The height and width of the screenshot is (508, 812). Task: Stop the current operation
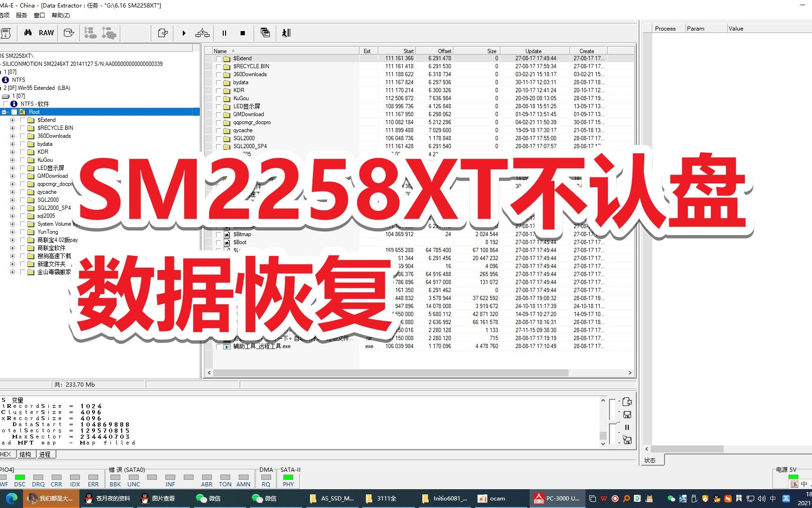click(242, 33)
